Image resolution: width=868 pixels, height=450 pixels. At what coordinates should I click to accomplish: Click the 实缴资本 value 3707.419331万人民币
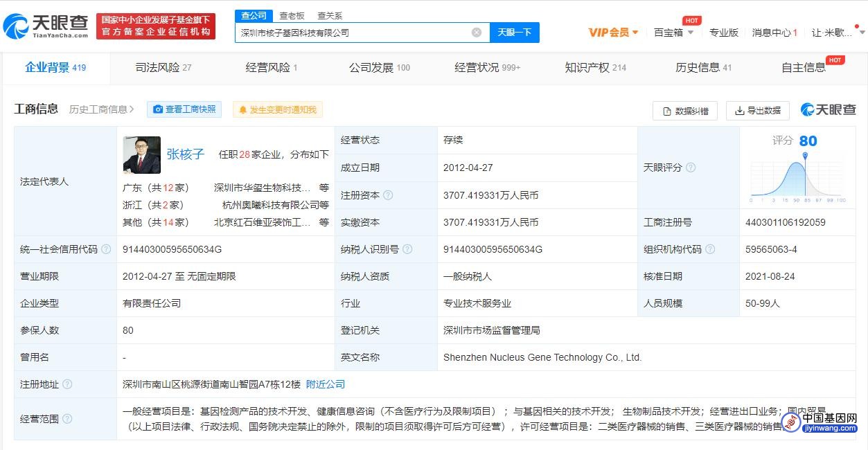pos(491,222)
